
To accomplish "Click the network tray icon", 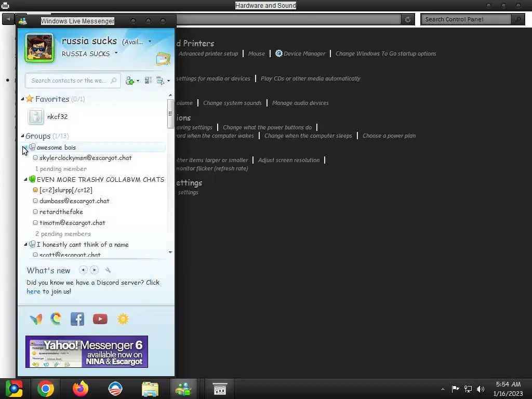I will click(468, 389).
